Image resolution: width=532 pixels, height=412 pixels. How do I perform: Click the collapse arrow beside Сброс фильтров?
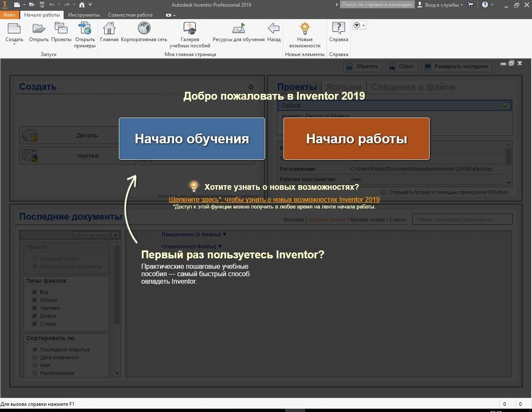(115, 235)
